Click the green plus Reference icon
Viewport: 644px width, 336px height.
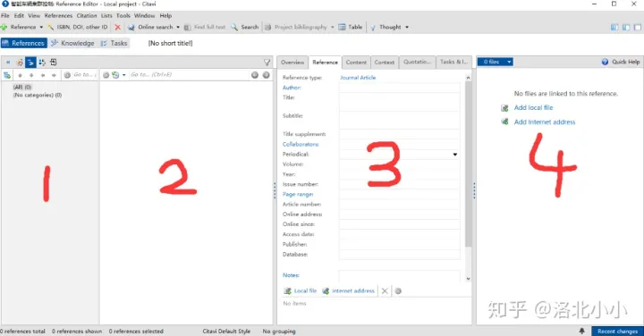coord(4,27)
